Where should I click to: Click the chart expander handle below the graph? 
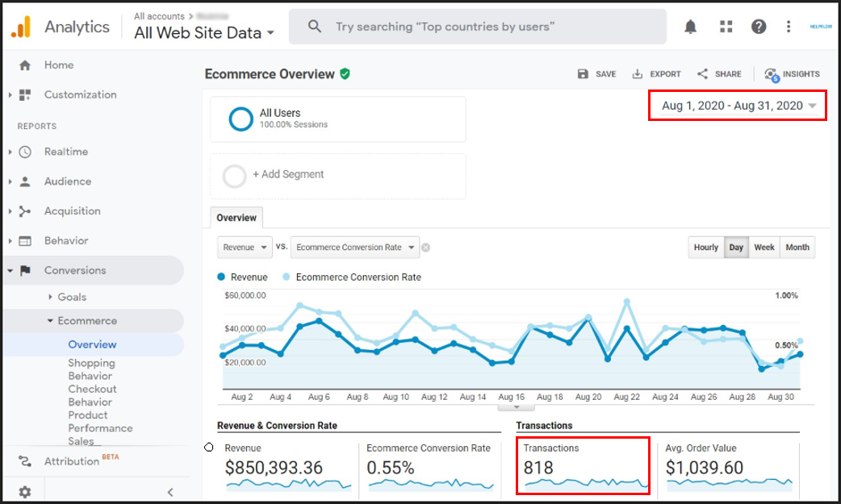(516, 407)
